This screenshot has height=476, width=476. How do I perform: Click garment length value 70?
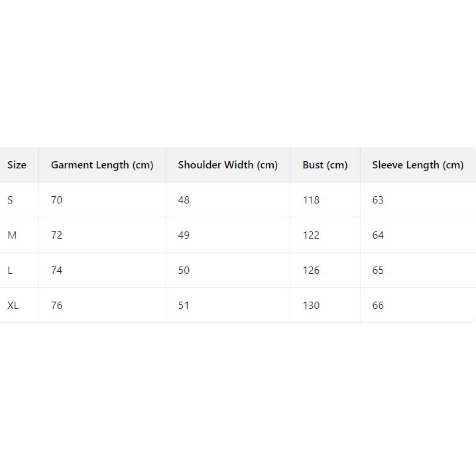click(57, 200)
